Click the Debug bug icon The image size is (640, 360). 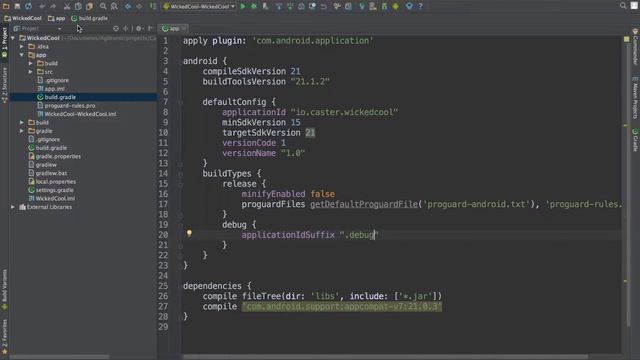254,6
